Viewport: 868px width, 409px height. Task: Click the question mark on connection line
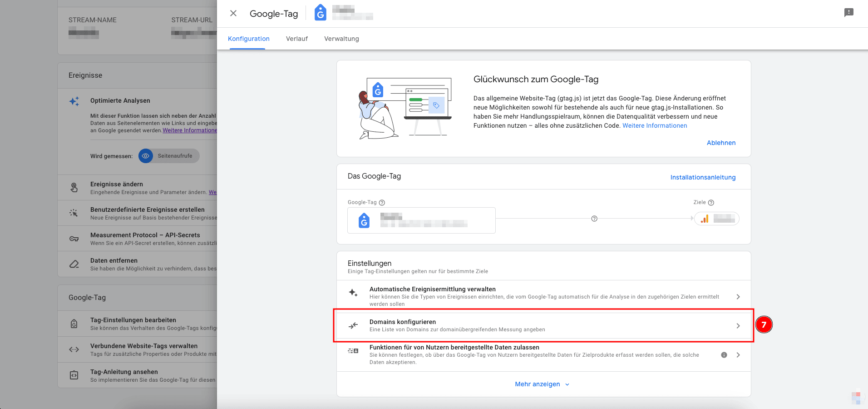coord(594,219)
